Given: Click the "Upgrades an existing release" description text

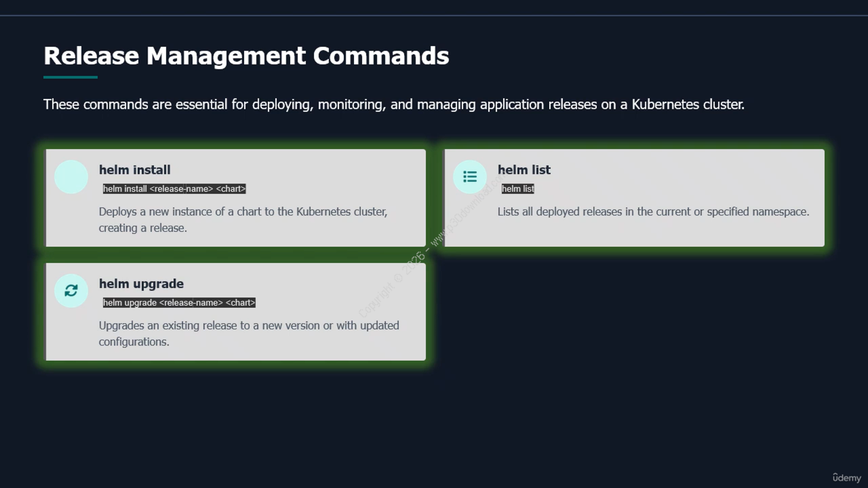Looking at the screenshot, I should 248,333.
